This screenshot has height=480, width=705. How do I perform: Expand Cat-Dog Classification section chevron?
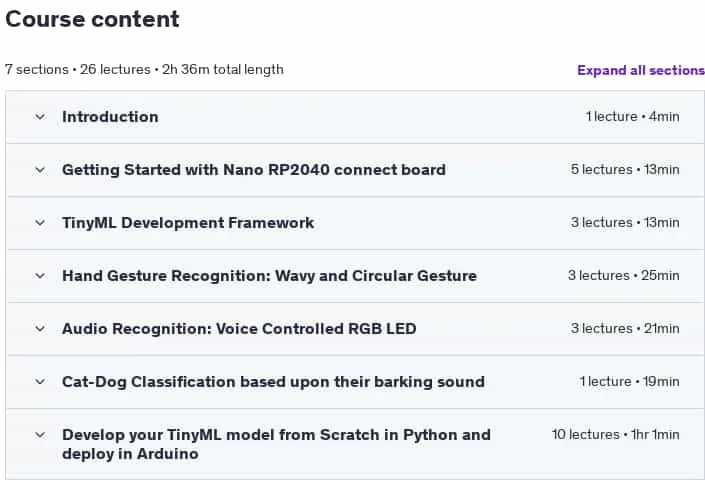40,382
